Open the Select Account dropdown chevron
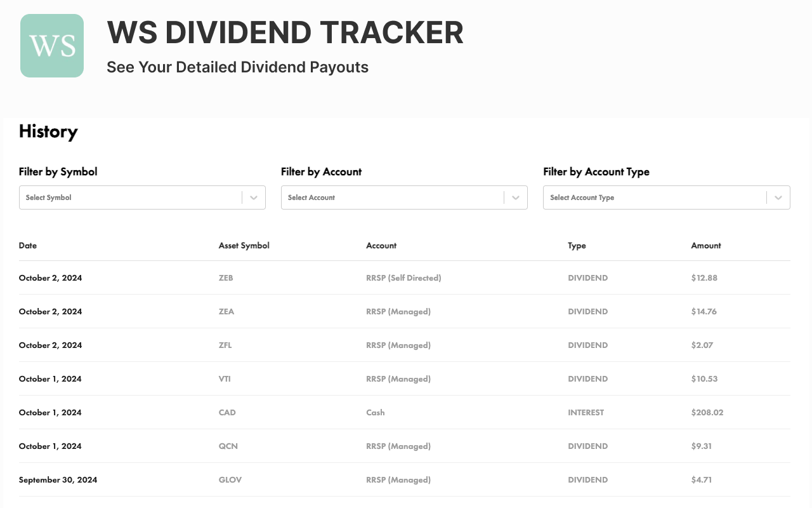Viewport: 812px width, 508px height. point(515,197)
